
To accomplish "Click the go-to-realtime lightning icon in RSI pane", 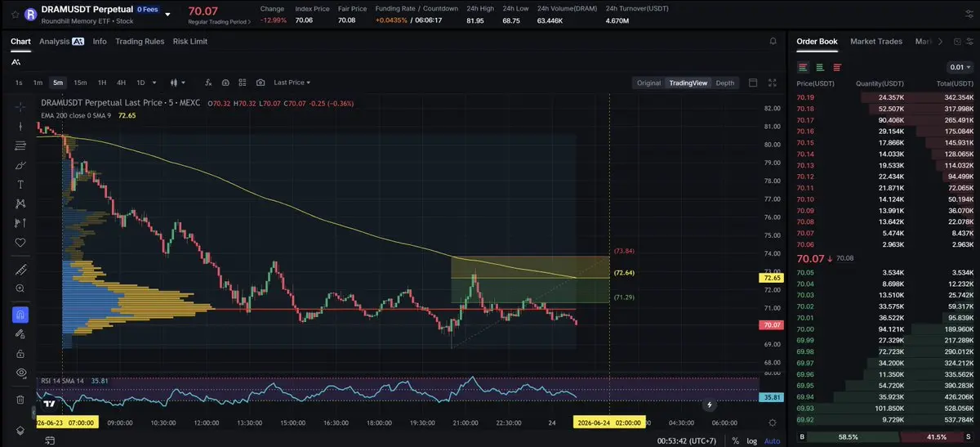I will pos(710,405).
